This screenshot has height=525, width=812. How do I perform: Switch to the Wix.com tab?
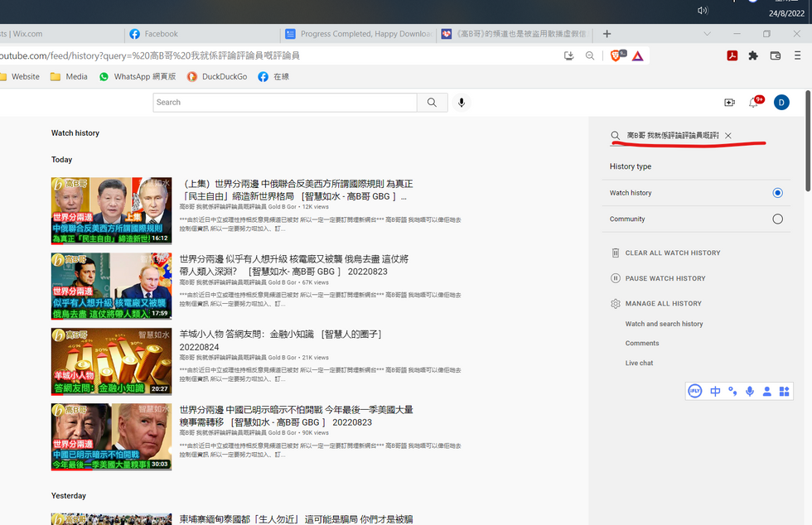pos(61,34)
